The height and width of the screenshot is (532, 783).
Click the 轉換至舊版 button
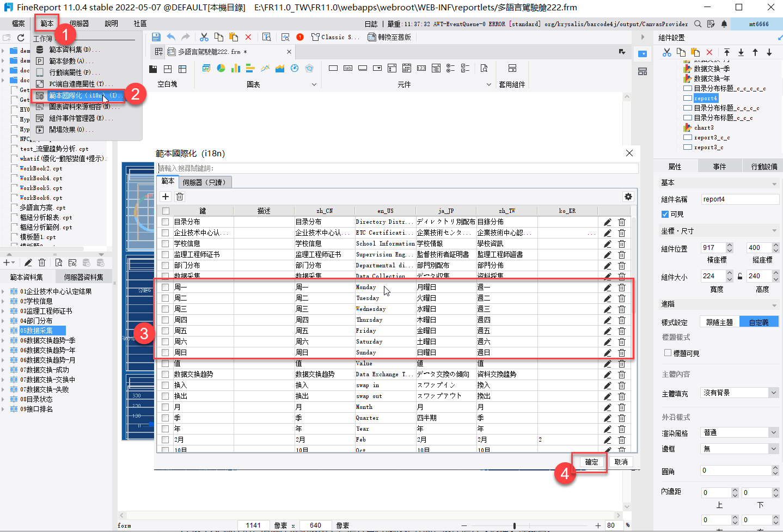(x=389, y=37)
